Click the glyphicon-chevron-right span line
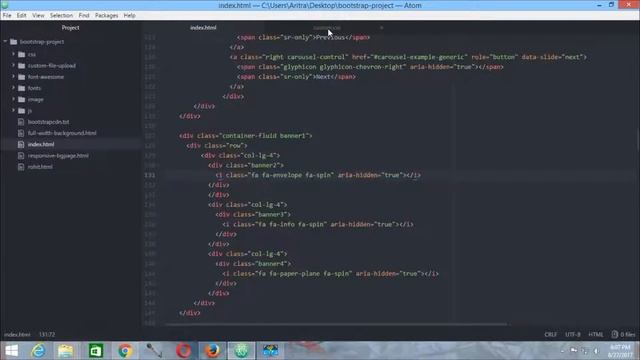 coord(370,67)
